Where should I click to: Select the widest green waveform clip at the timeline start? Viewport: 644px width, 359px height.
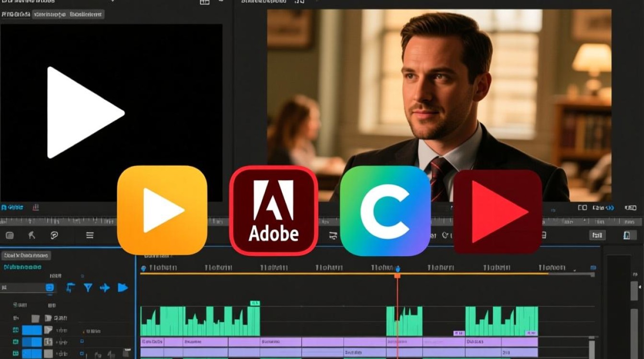[x=200, y=321]
